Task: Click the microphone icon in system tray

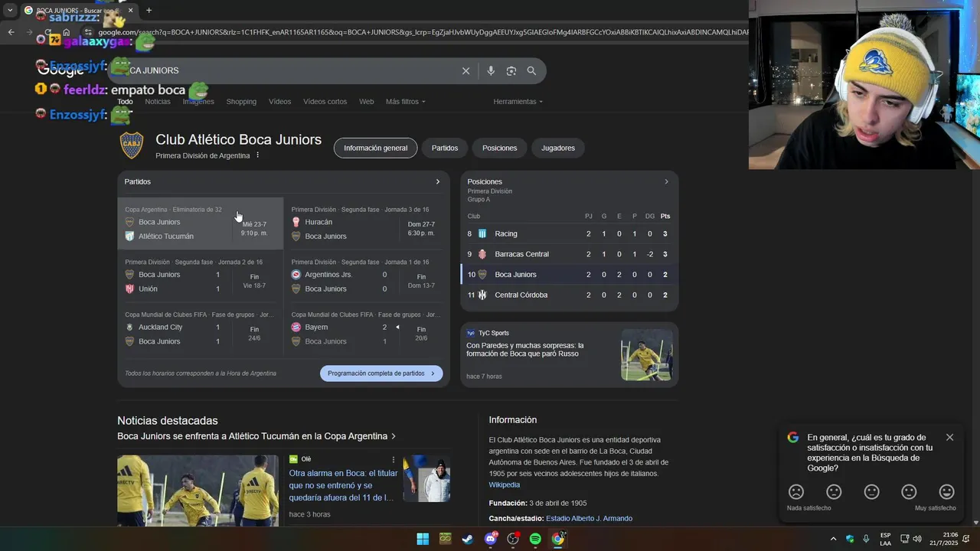Action: [x=866, y=539]
